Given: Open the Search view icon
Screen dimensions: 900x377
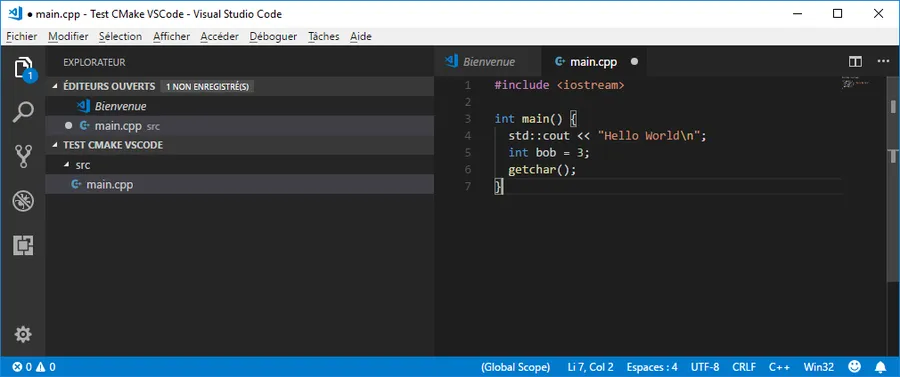Looking at the screenshot, I should click(x=23, y=111).
